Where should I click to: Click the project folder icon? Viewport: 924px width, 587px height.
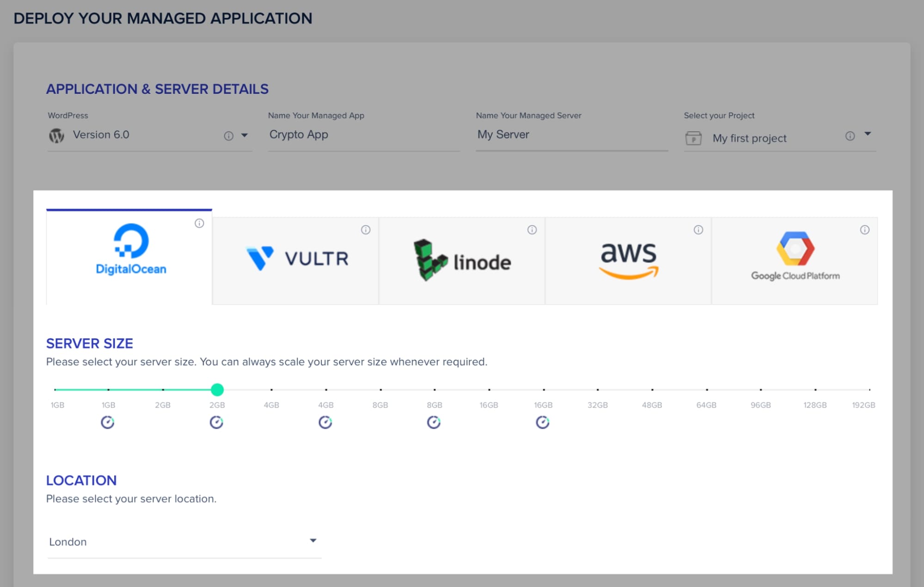(693, 138)
